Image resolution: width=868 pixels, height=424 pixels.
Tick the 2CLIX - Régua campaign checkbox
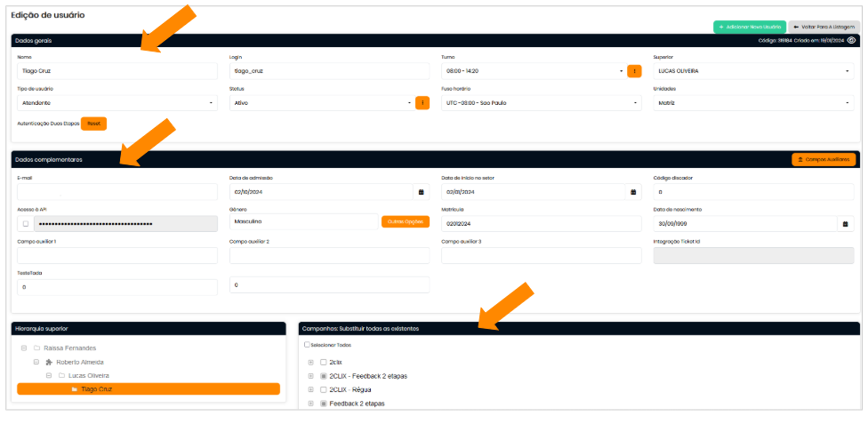[324, 389]
